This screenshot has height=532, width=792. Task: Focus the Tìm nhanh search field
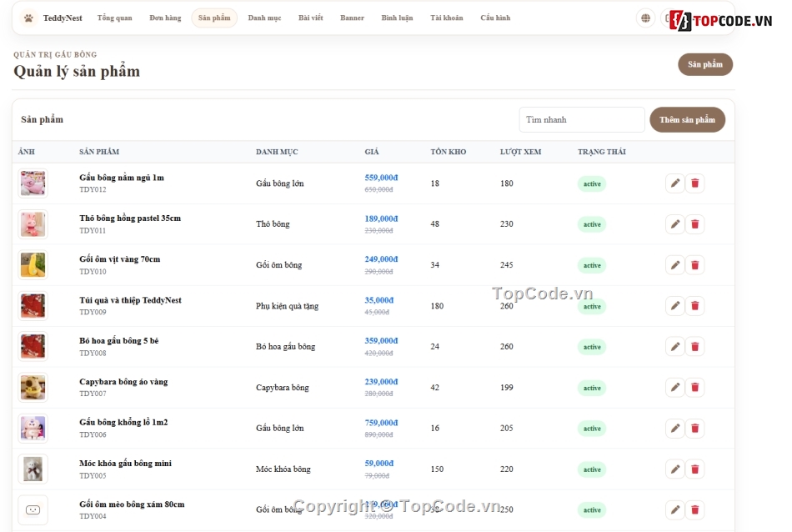point(582,120)
